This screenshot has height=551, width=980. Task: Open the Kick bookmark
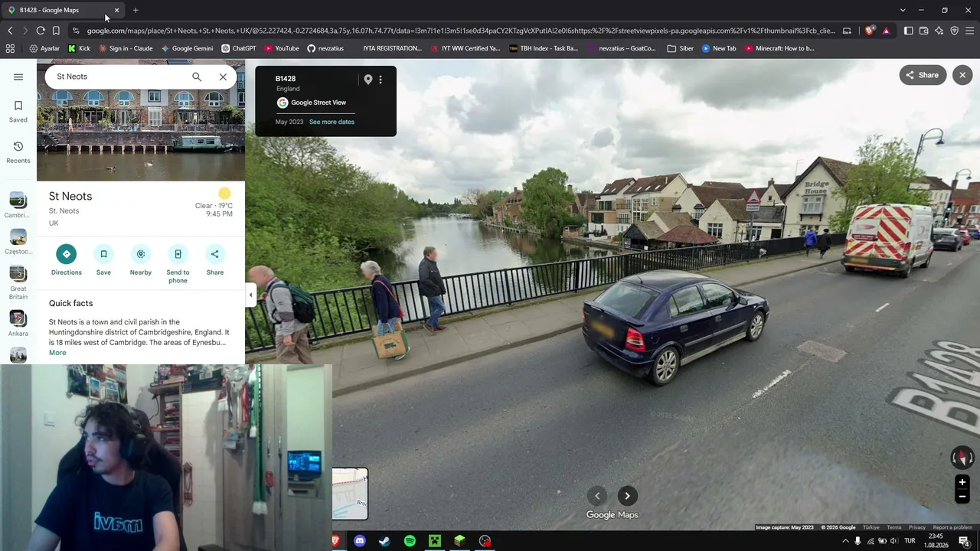coord(79,48)
